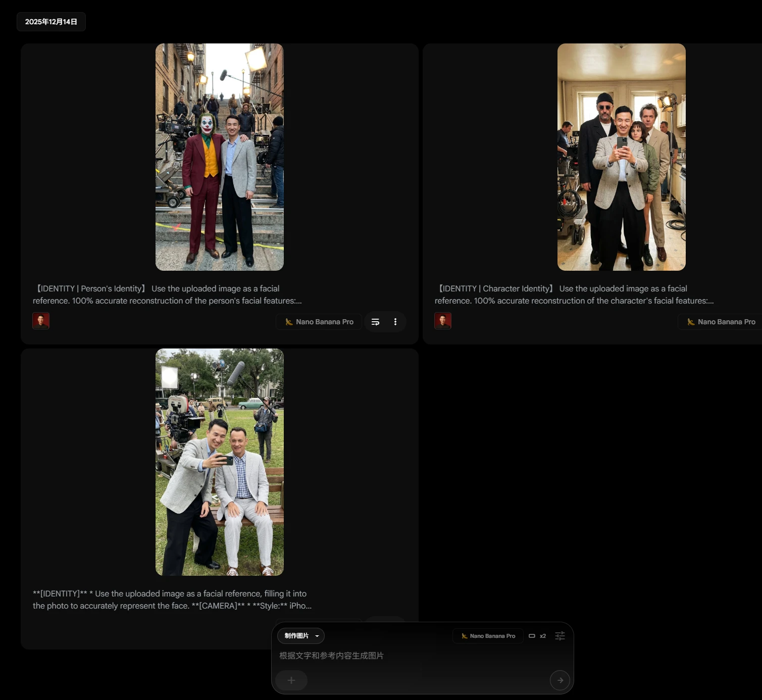The image size is (762, 700).
Task: Open the three-dot menu on first card
Action: [395, 322]
